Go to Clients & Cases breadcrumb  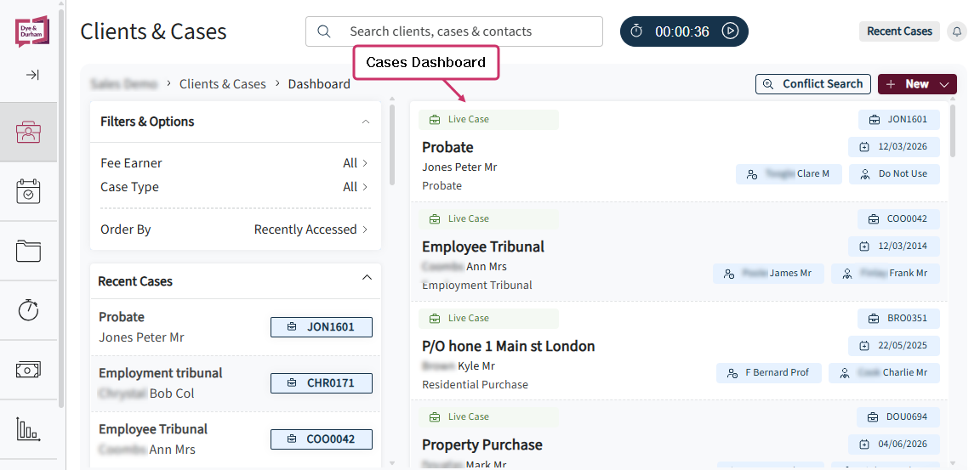point(223,83)
